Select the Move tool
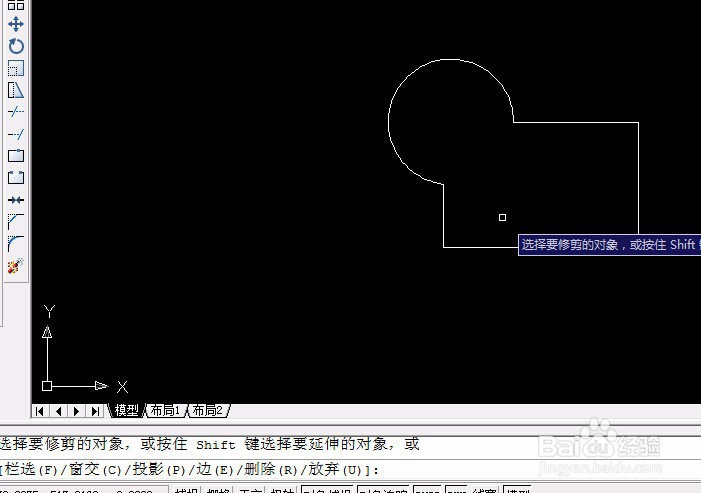The height and width of the screenshot is (493, 701). 16,24
